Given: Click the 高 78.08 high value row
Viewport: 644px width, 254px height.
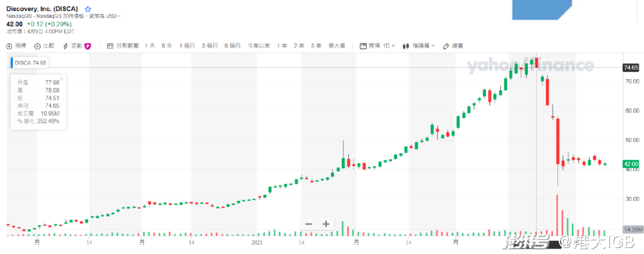Looking at the screenshot, I should (38, 90).
